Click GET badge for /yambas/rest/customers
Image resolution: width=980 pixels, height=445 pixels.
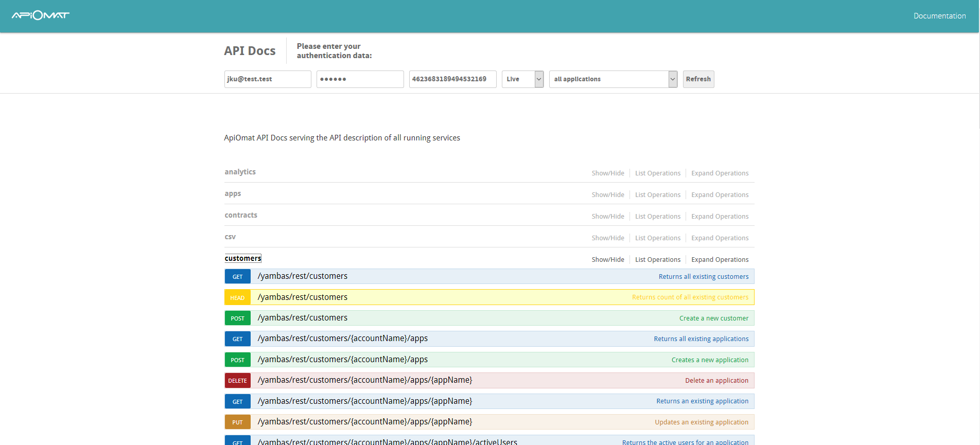[x=237, y=277]
